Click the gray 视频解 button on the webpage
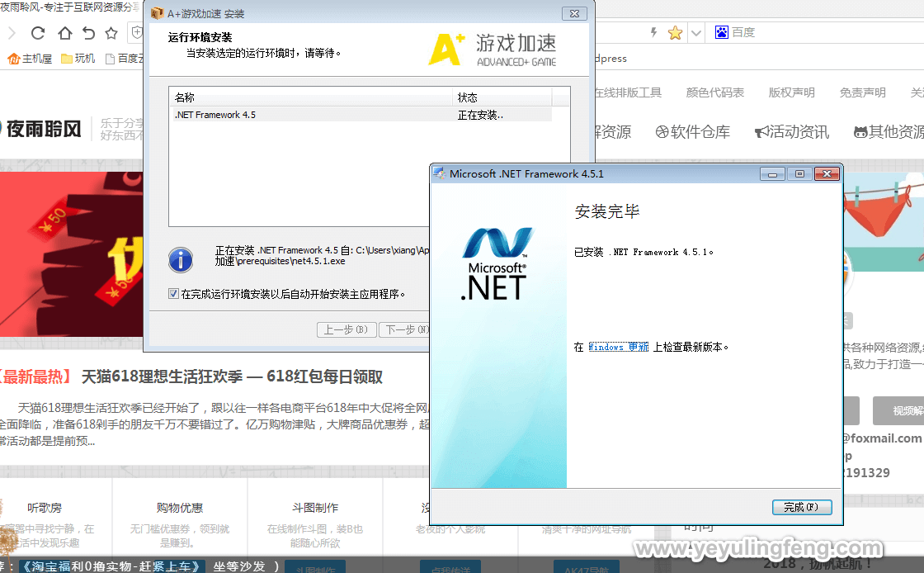 point(898,410)
